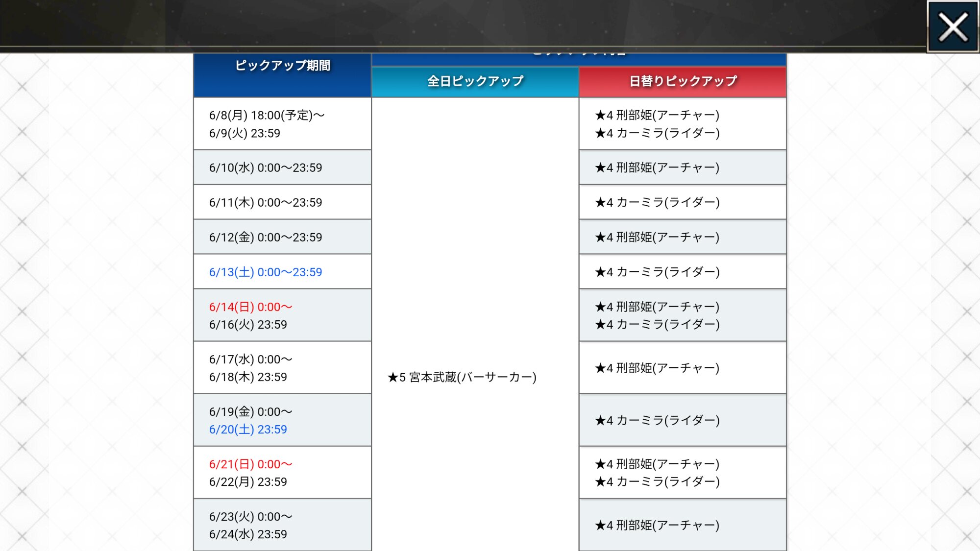This screenshot has height=551, width=980.
Task: Click the blue 6/20(土) 23:59 text
Action: coord(248,430)
